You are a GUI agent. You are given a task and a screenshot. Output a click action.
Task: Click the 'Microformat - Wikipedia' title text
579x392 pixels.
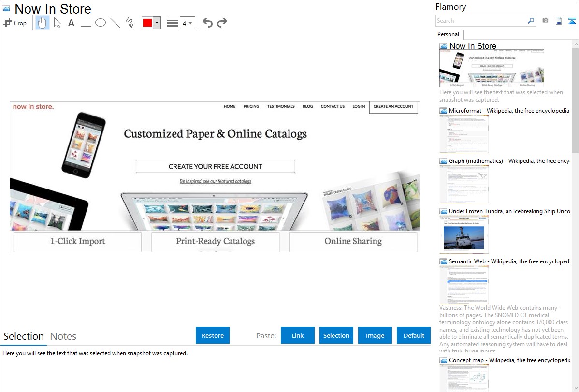[509, 111]
